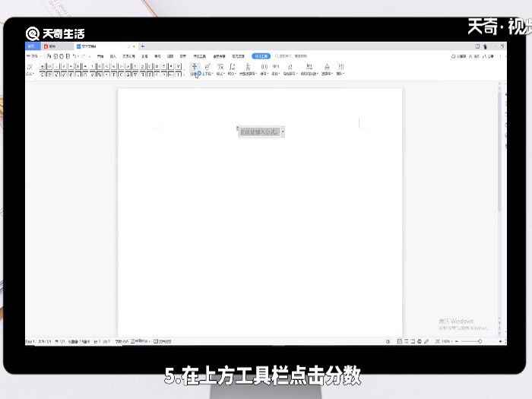Viewport: 532px width, 399px height.
Task: Click the sync status button top right
Action: pyautogui.click(x=459, y=56)
